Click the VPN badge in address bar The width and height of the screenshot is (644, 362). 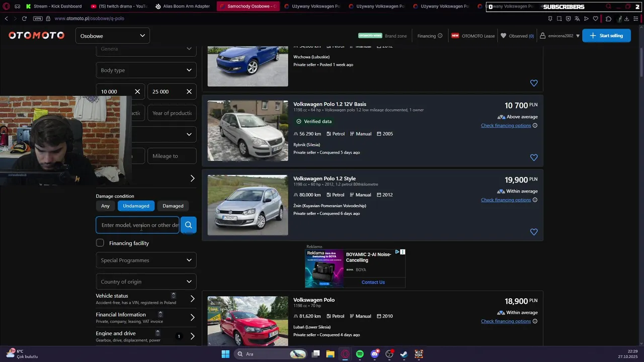[x=38, y=19]
